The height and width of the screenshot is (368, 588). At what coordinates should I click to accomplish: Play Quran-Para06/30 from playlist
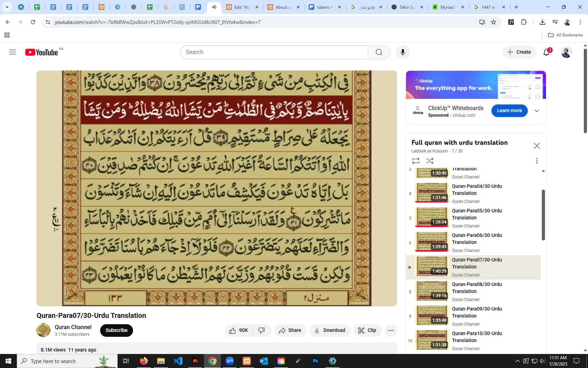point(473,243)
